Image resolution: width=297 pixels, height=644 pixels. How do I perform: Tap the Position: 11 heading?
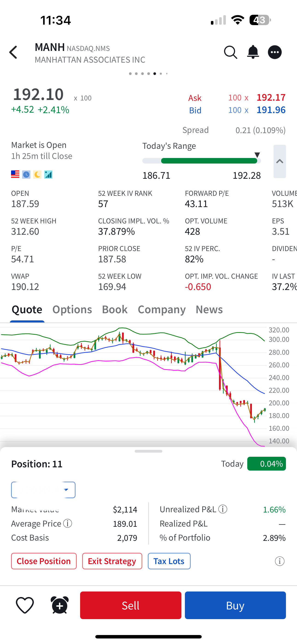[37, 464]
